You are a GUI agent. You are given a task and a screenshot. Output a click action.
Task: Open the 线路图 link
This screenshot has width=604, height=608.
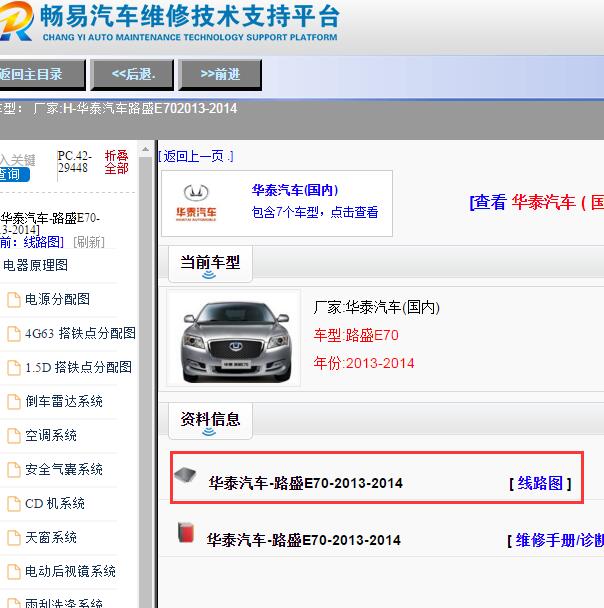(x=540, y=484)
